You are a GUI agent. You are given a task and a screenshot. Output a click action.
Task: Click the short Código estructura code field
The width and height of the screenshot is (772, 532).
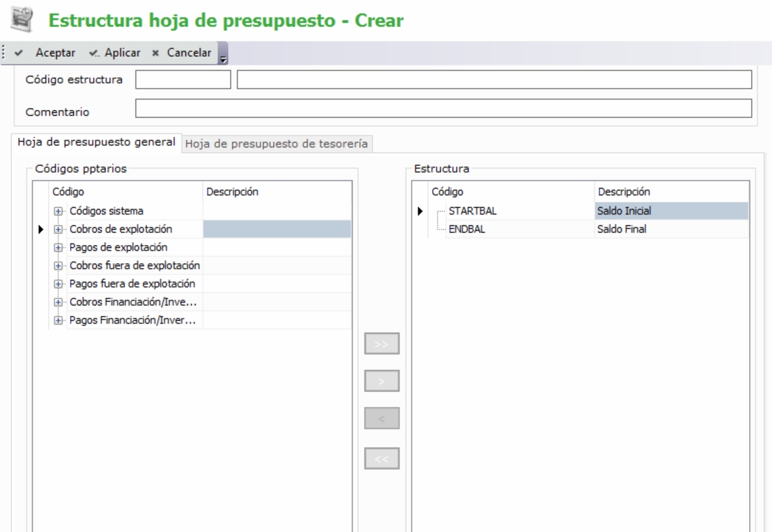pos(183,79)
